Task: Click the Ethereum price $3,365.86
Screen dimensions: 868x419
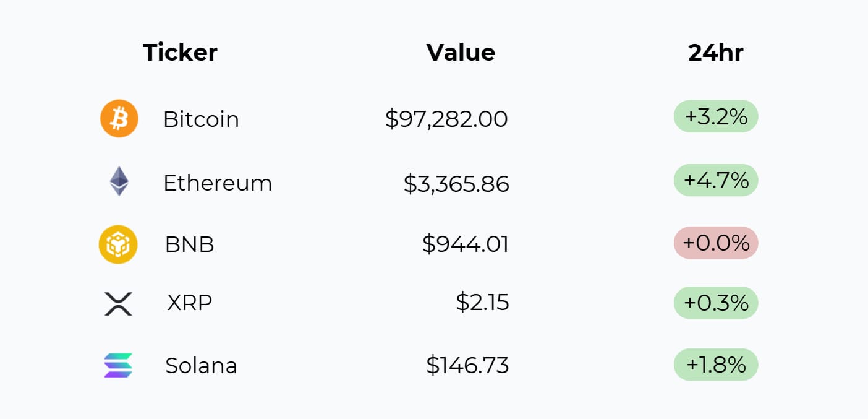Action: pos(456,183)
